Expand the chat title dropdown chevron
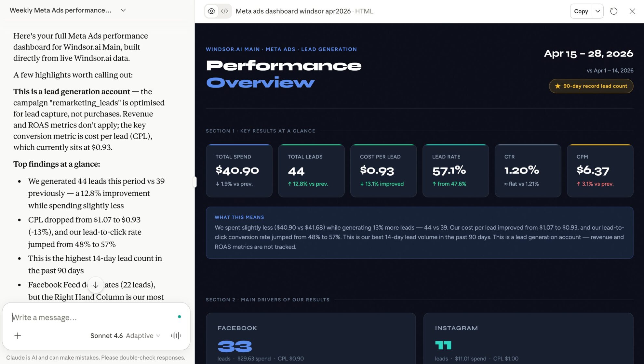Screen dimensions: 644x364 point(123,10)
